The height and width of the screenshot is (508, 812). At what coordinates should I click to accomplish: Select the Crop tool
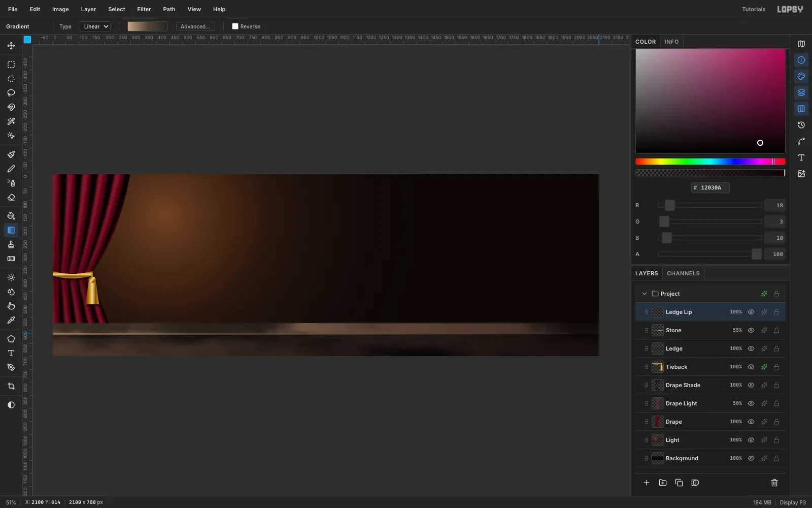[x=11, y=386]
